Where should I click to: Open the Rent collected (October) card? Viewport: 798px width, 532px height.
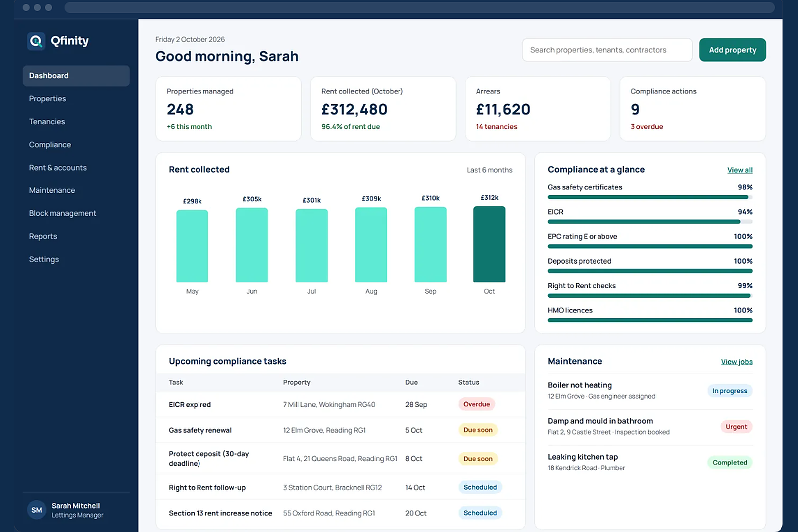[383, 109]
